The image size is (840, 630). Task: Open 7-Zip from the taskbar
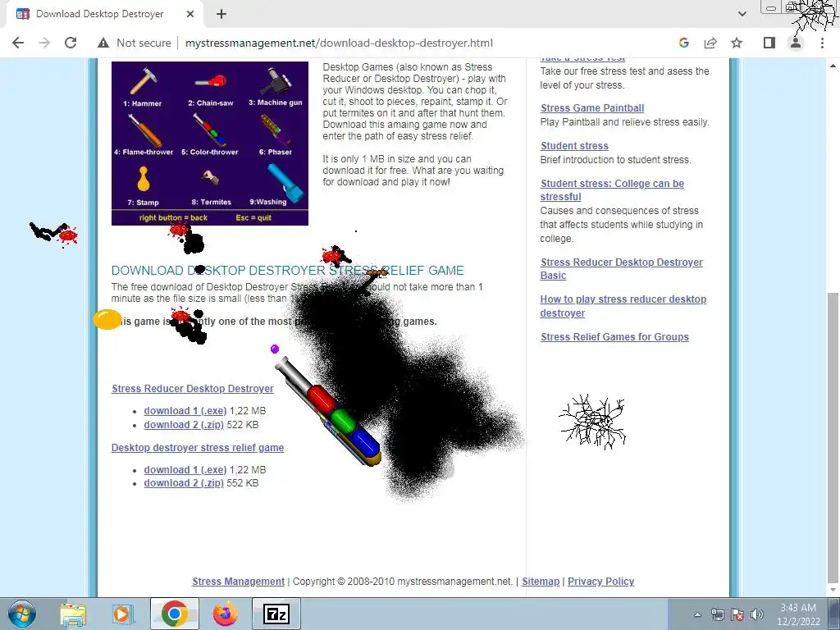tap(276, 614)
